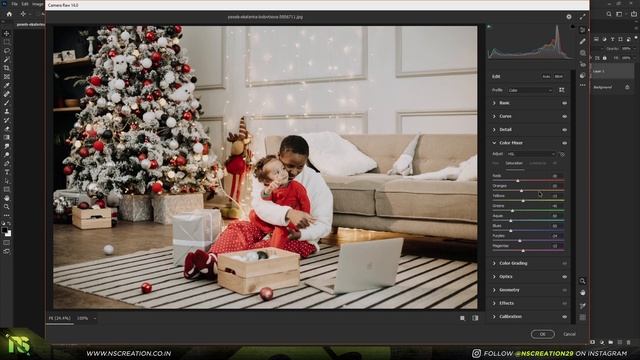Toggle visibility of Effects edits
640x360 pixels.
(x=564, y=303)
